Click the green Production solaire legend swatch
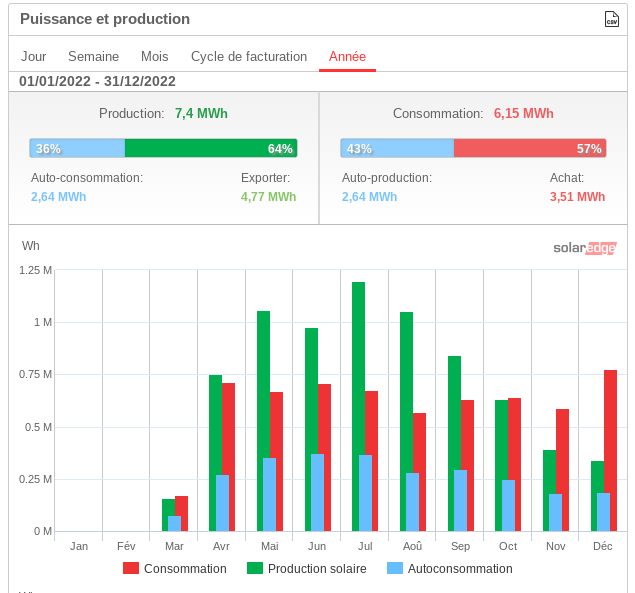The width and height of the screenshot is (635, 593). (x=255, y=569)
